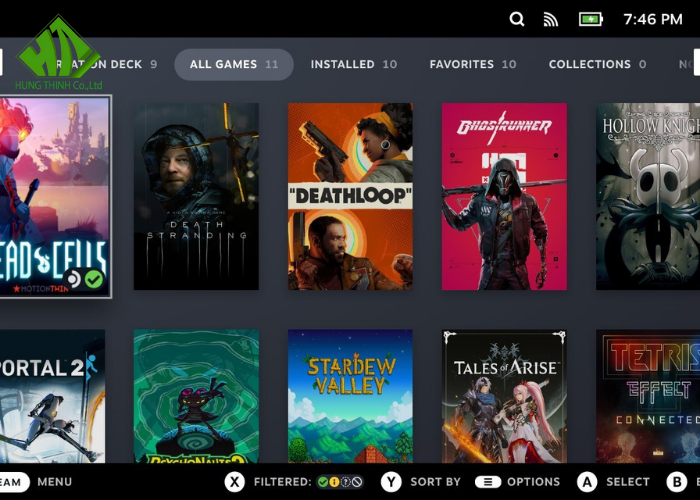Open the Installed tab
This screenshot has height=500, width=700.
click(353, 64)
